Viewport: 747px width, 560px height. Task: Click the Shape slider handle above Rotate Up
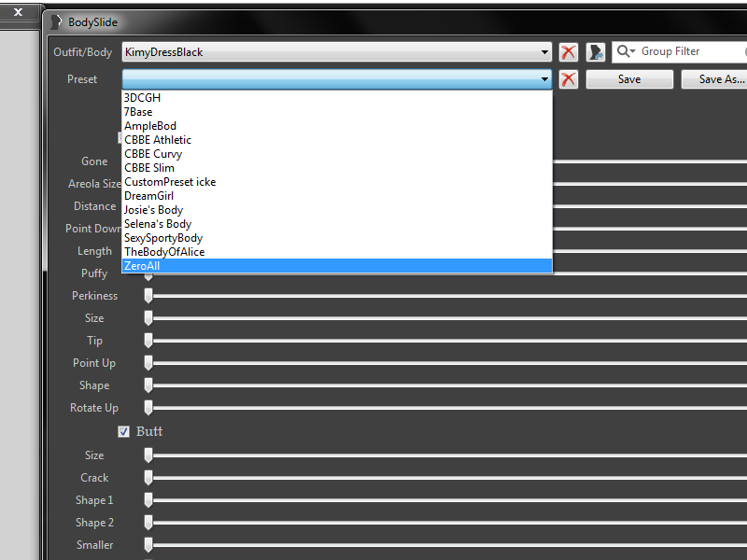(x=148, y=385)
